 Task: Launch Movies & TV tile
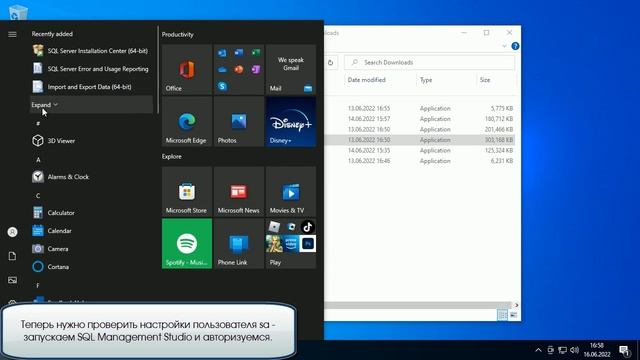click(x=291, y=191)
